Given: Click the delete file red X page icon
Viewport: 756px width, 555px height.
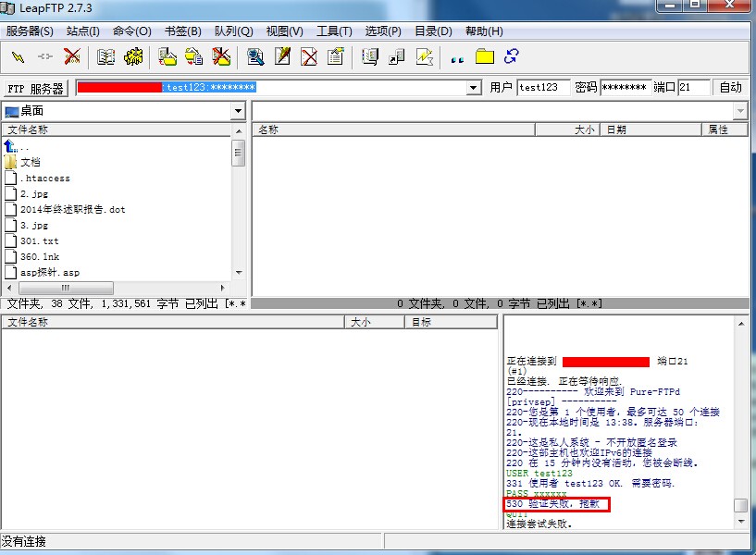Looking at the screenshot, I should pos(309,56).
